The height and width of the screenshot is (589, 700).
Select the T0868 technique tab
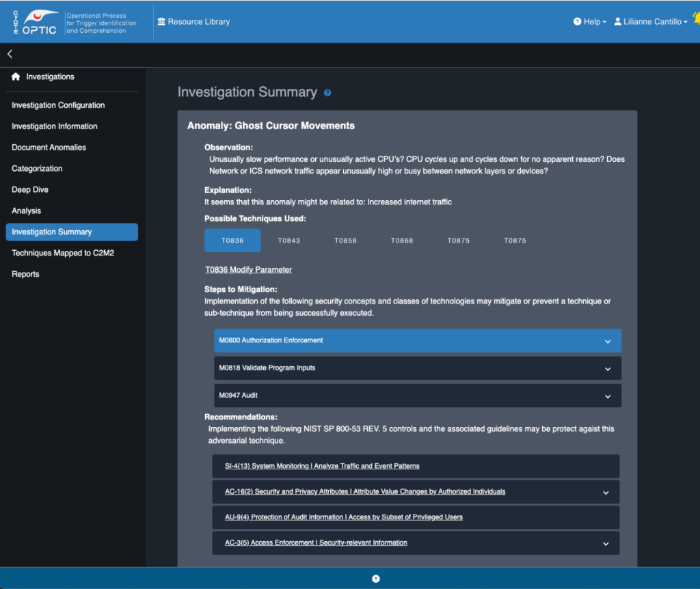402,241
